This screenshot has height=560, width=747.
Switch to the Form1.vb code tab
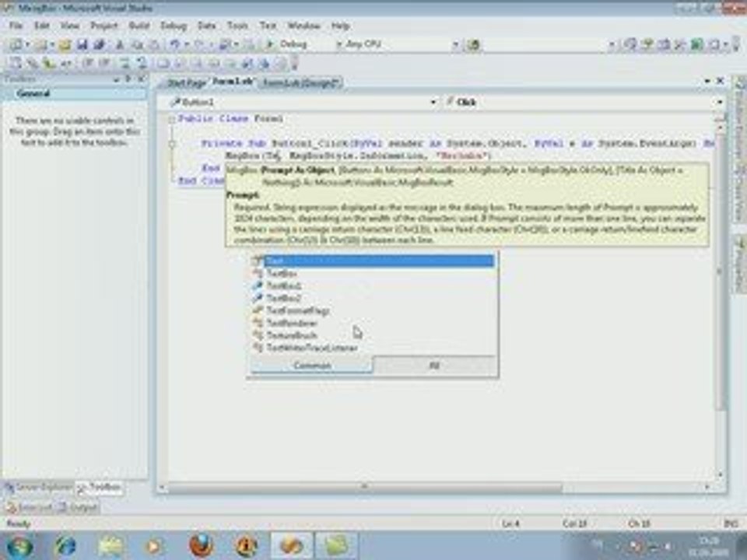point(233,82)
